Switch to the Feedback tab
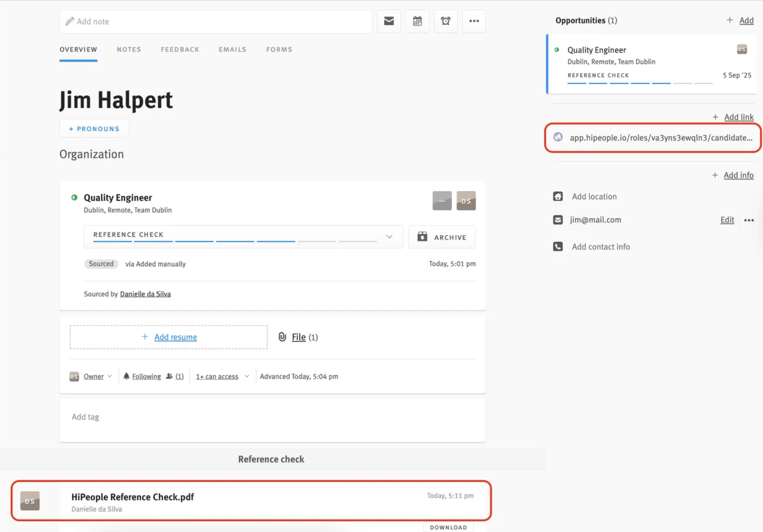Screen dimensions: 763x532 (180, 49)
